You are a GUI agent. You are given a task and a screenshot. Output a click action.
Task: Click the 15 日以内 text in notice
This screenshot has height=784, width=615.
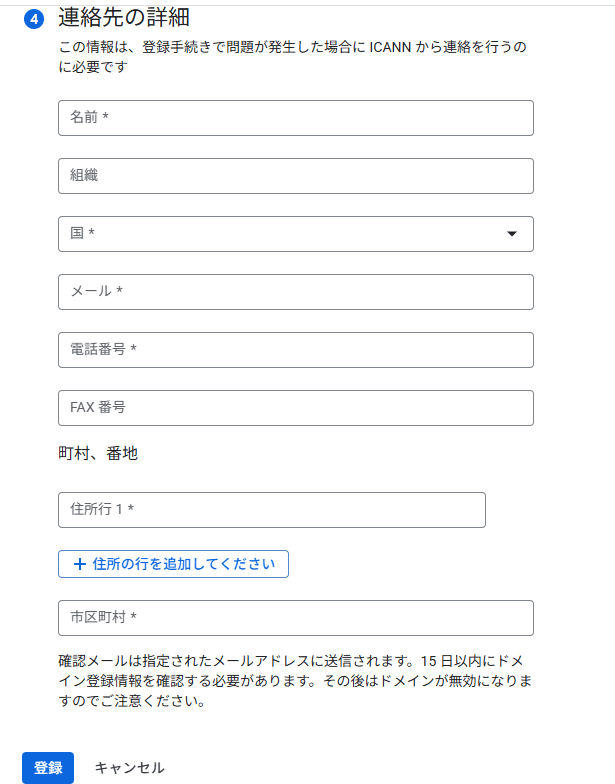[x=452, y=661]
